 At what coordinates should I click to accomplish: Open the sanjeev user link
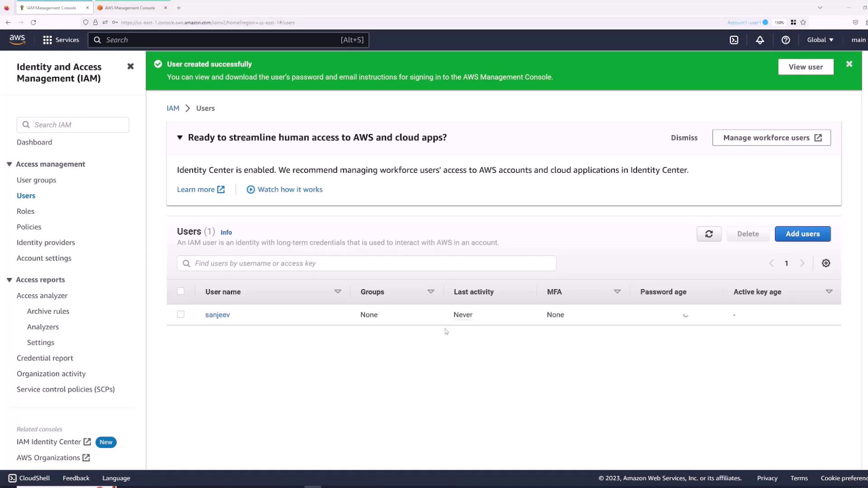pyautogui.click(x=217, y=314)
